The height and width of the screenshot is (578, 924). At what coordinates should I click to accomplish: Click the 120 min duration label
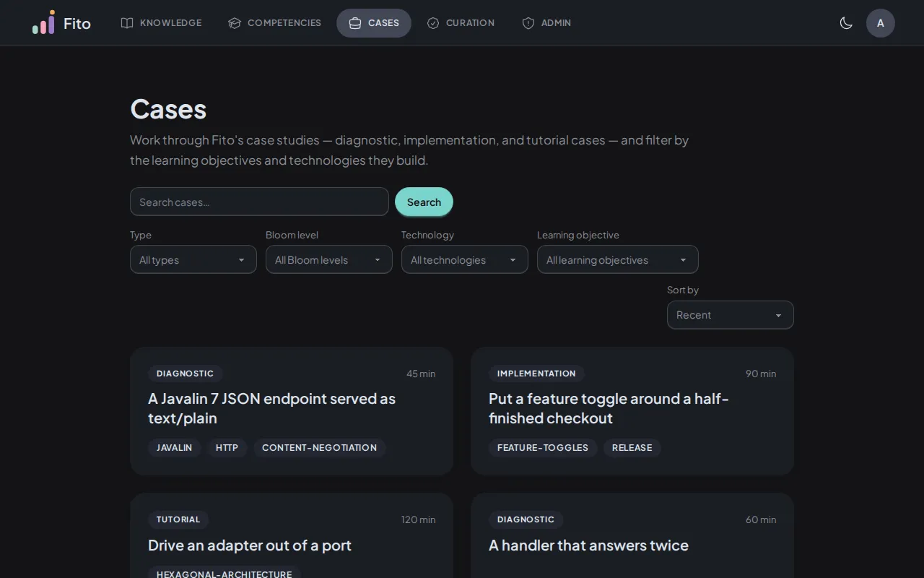(x=419, y=520)
